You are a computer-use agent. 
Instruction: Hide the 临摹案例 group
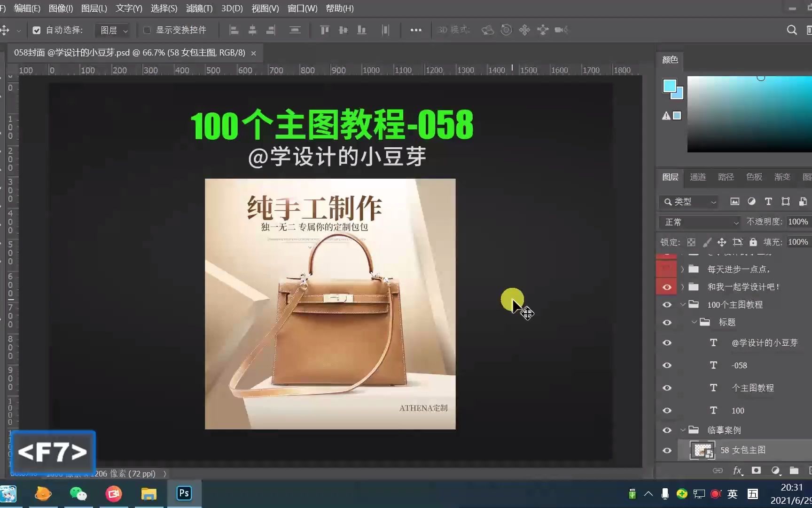[667, 430]
